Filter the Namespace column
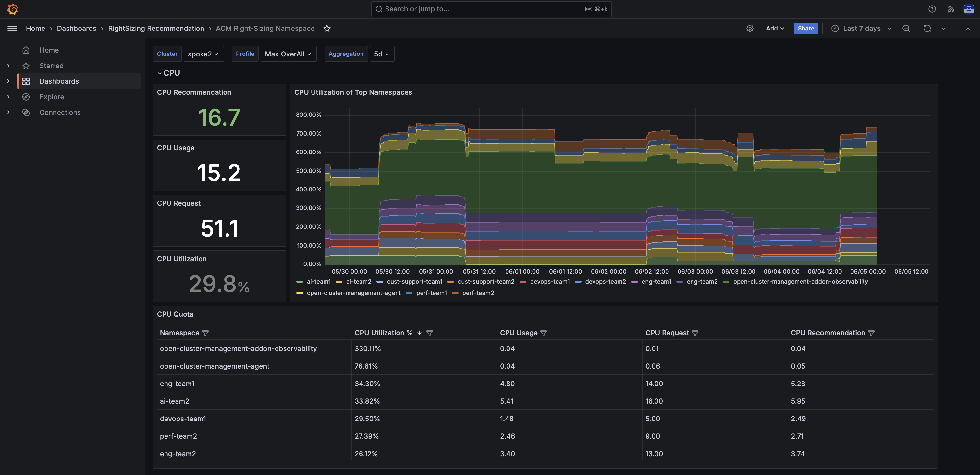 (205, 333)
